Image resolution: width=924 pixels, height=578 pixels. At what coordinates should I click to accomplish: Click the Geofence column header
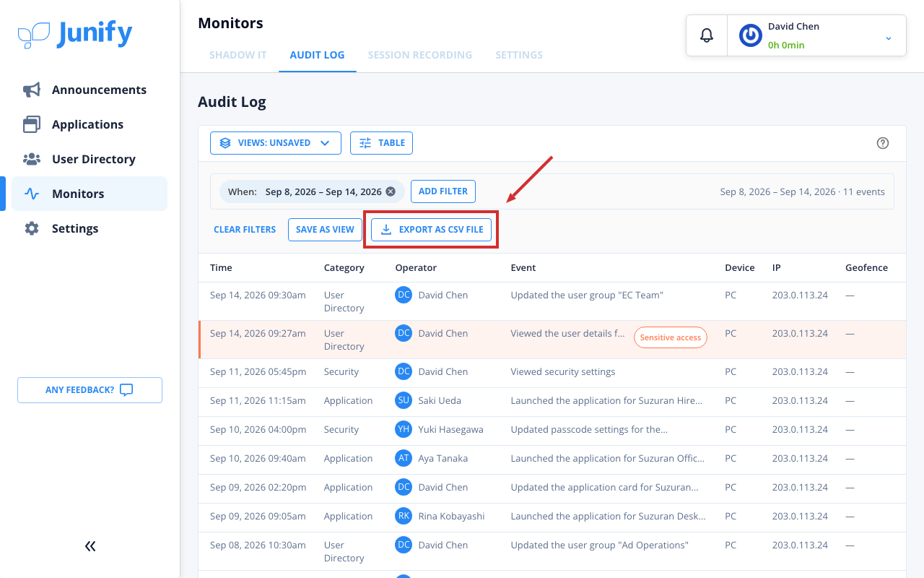coord(866,267)
